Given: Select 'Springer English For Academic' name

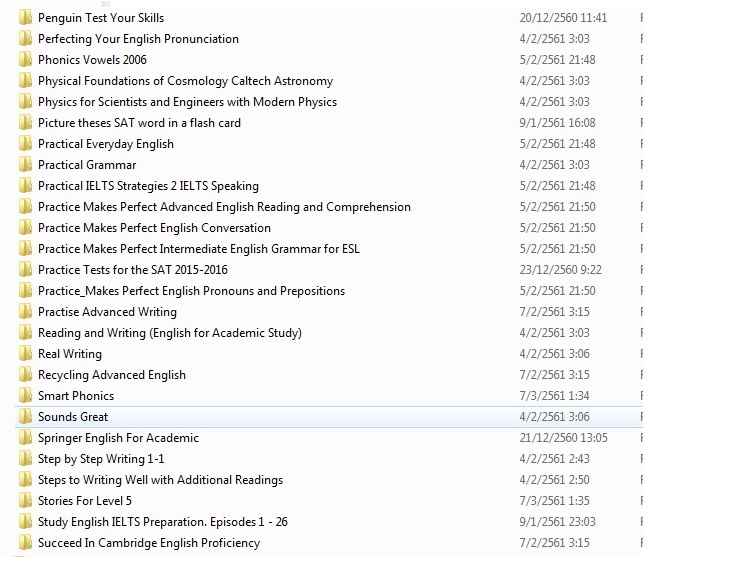Looking at the screenshot, I should 118,439.
